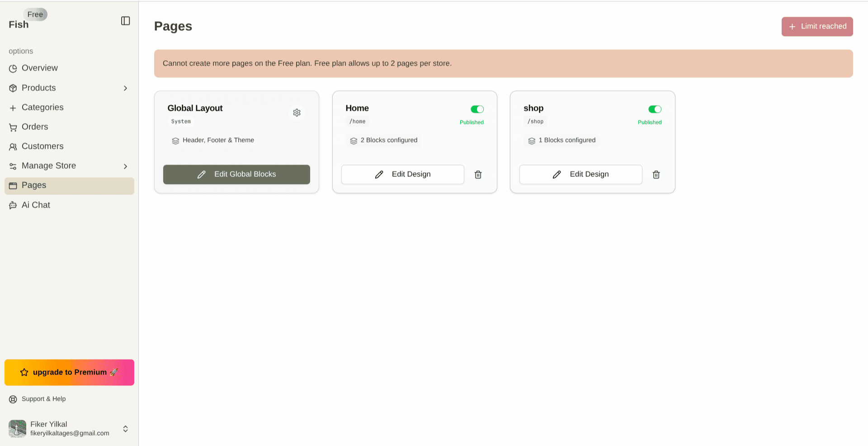Open the Pages section in sidebar
The image size is (868, 446).
[x=33, y=185]
